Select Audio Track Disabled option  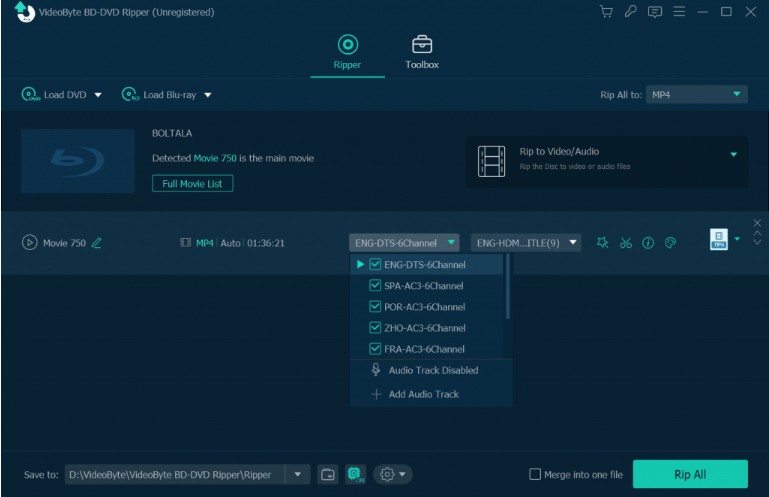click(431, 370)
